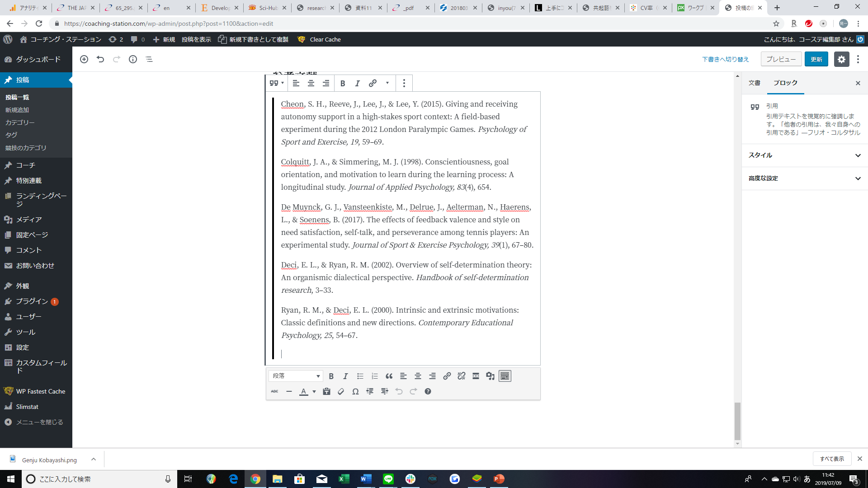Open block navigation list icon
This screenshot has height=488, width=868.
pos(149,59)
